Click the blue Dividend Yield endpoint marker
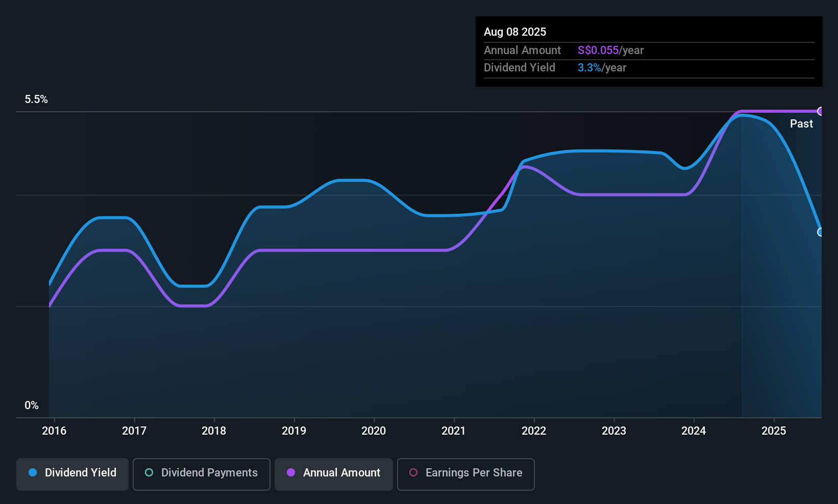The width and height of the screenshot is (838, 504). (821, 232)
